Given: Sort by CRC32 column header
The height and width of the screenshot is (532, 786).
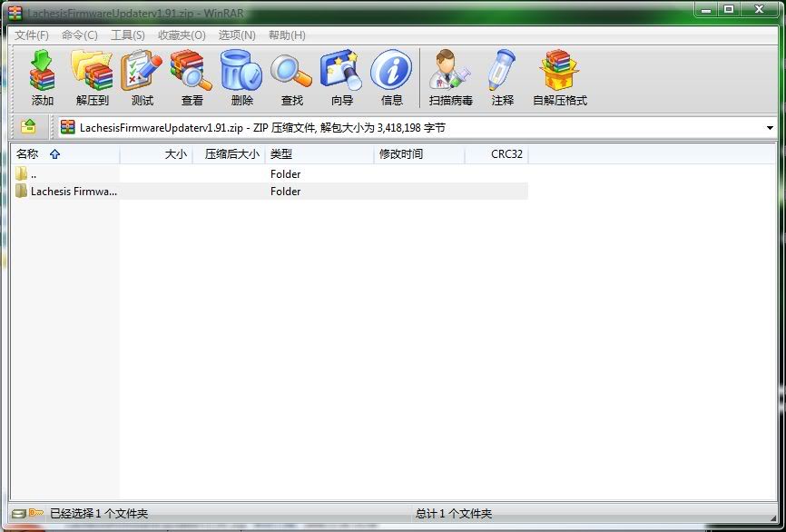Looking at the screenshot, I should coord(496,154).
